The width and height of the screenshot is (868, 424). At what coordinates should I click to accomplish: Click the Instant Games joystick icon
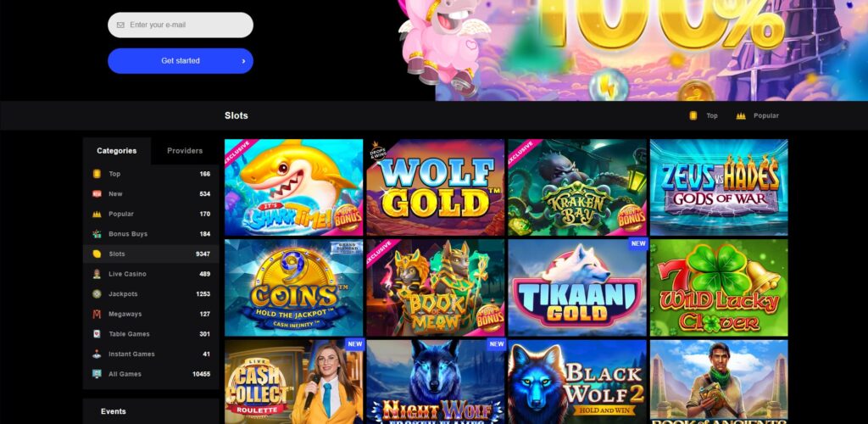97,354
